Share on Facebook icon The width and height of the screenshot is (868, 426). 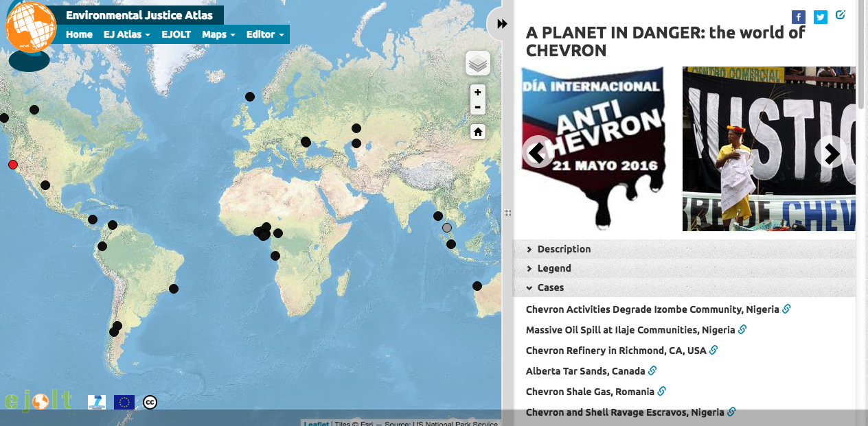click(x=799, y=17)
